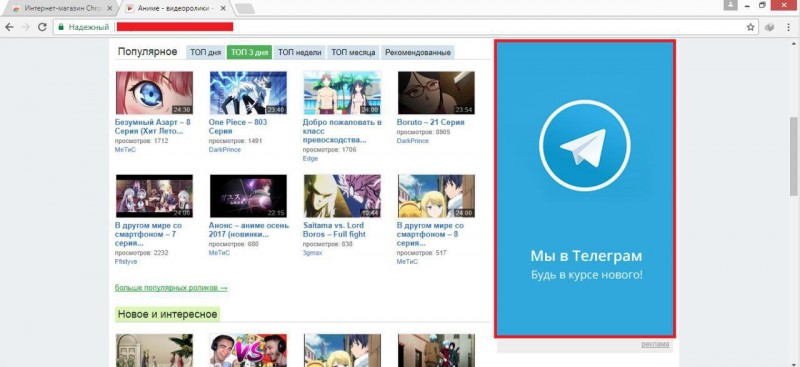Click the Telegram paper plane logo
This screenshot has height=367, width=800.
584,146
